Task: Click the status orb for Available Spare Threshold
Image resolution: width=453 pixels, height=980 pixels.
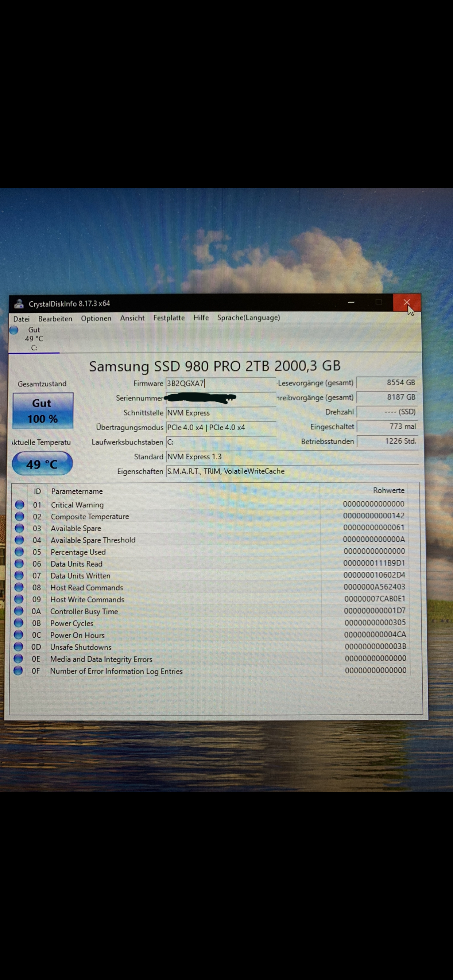Action: (x=19, y=540)
